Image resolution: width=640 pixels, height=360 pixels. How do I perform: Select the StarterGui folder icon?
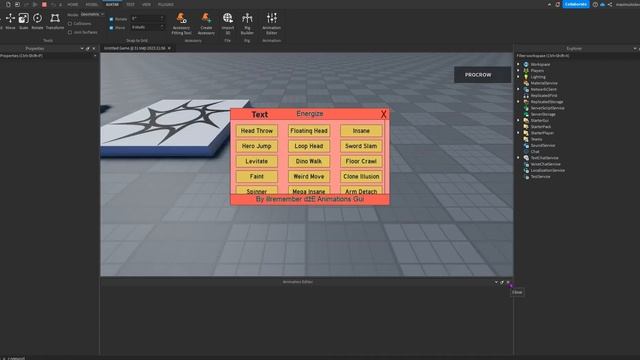point(526,120)
